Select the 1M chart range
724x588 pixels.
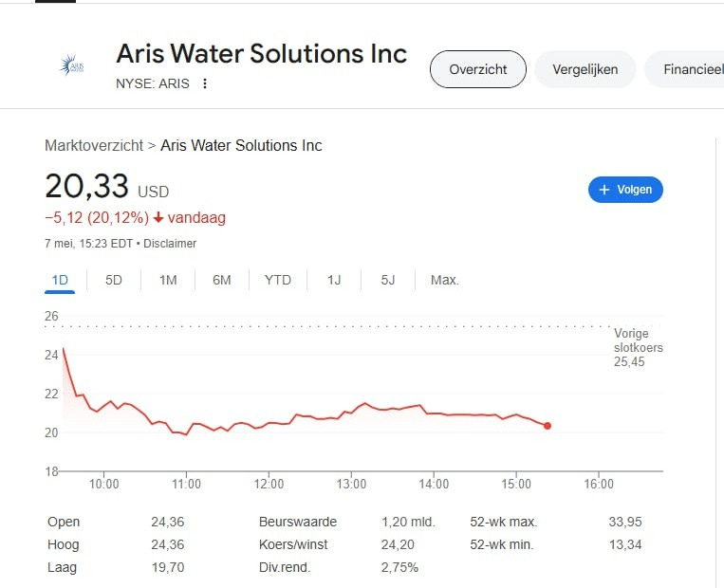168,280
